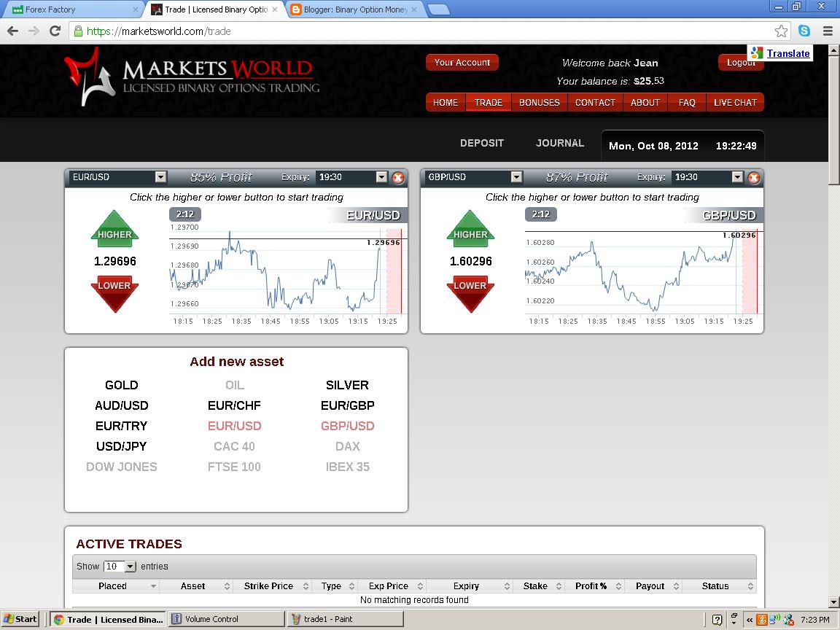840x630 pixels.
Task: Open the GBP/USD asset dropdown
Action: click(x=516, y=176)
